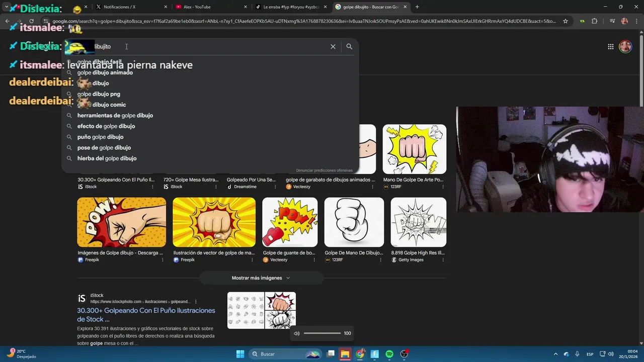Bookmark this page with the star icon
The height and width of the screenshot is (362, 644).
566,21
